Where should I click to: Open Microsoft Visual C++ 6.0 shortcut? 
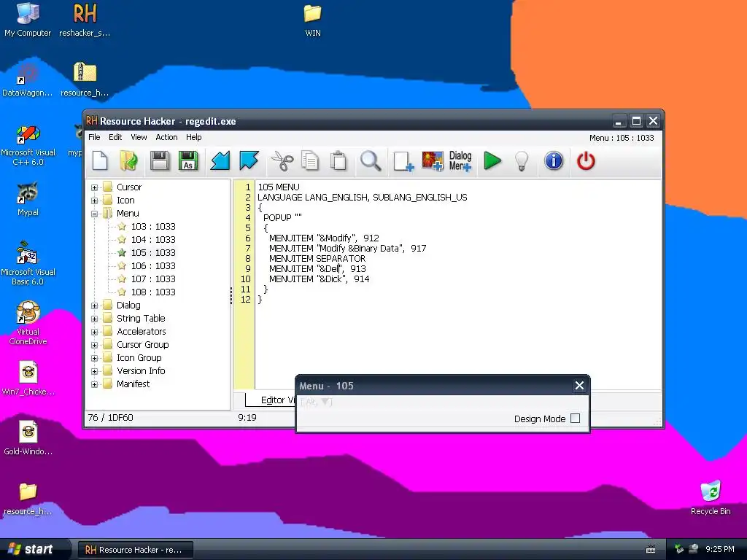pos(28,145)
